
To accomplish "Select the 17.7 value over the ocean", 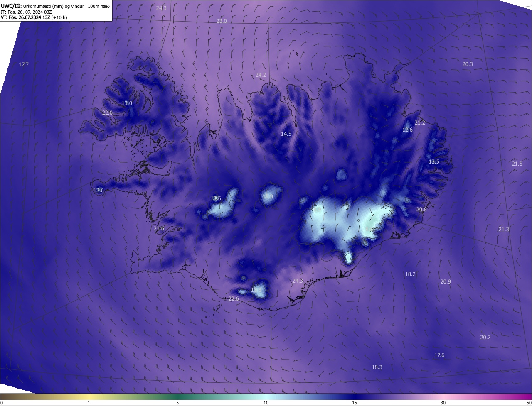I will click(24, 65).
